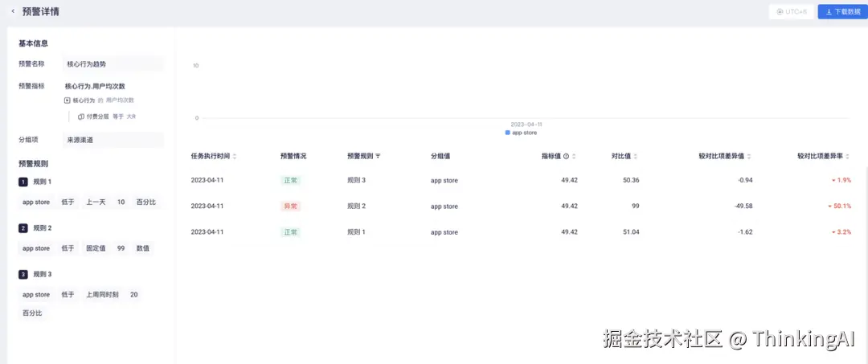This screenshot has width=868, height=364.
Task: Click the 50.36 comparison value
Action: coord(631,180)
